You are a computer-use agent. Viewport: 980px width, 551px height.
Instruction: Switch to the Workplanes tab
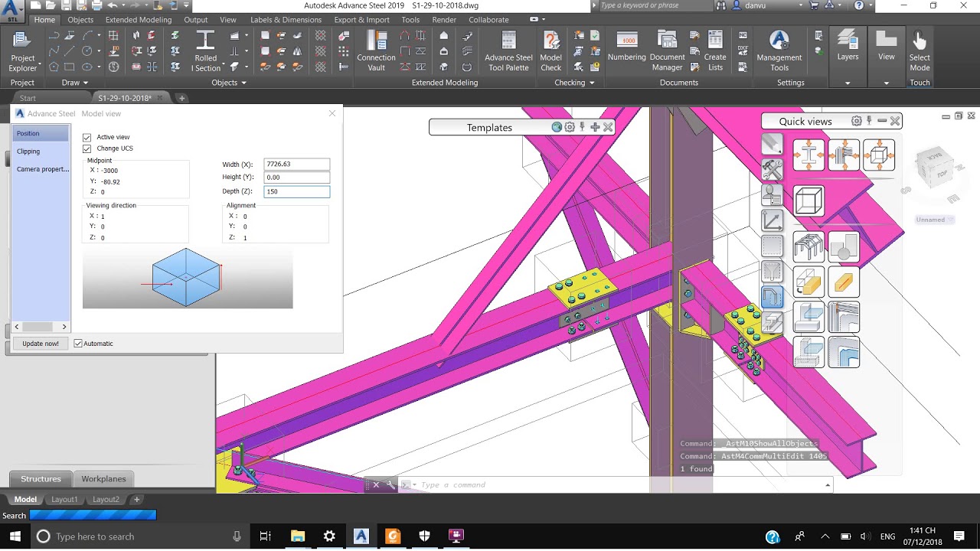pos(103,479)
